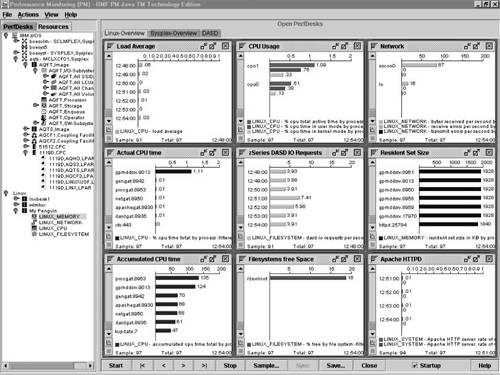Expand the AQCF1,Coupling Facility node
The width and height of the screenshot is (500, 375).
(26, 135)
